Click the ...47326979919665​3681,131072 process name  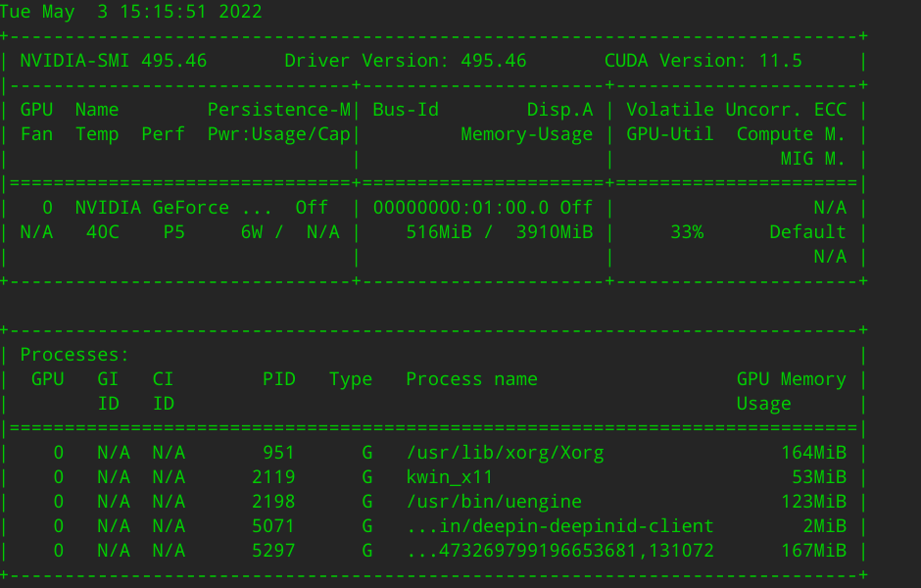559,551
